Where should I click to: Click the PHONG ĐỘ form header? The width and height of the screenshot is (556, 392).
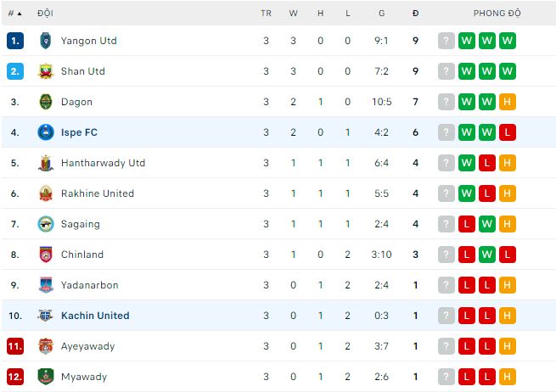point(497,14)
